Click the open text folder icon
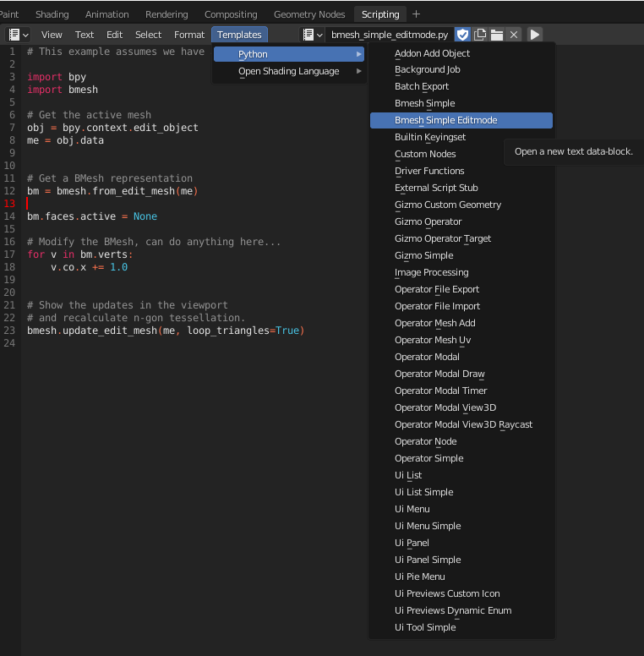644x656 pixels. 497,35
